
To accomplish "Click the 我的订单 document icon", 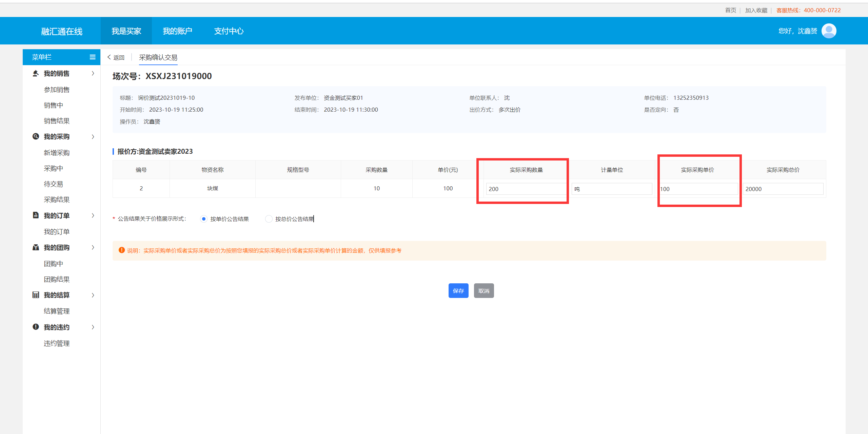I will pyautogui.click(x=36, y=215).
